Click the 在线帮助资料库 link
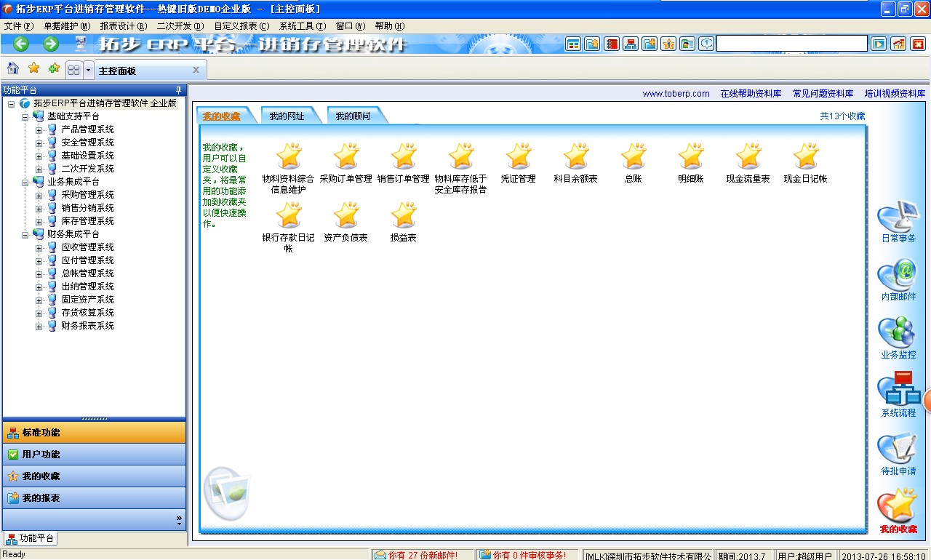This screenshot has height=560, width=931. pos(751,94)
